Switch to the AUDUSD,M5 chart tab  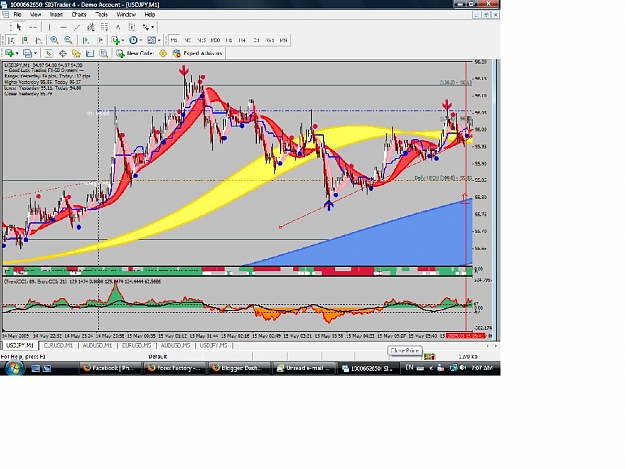pyautogui.click(x=175, y=345)
